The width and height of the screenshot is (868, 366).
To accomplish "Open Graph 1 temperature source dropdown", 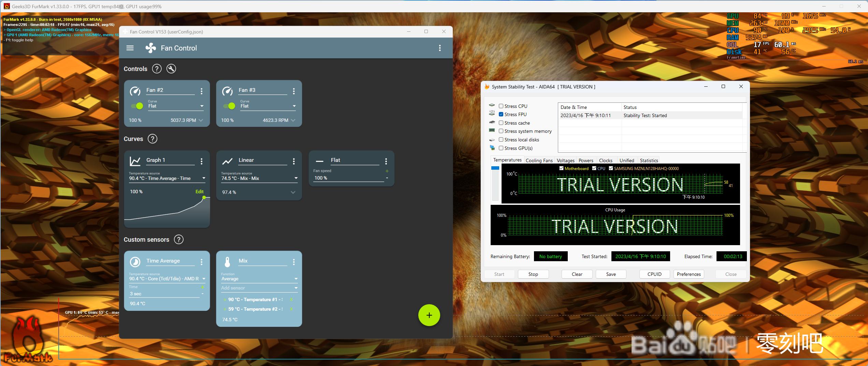I will click(x=167, y=178).
